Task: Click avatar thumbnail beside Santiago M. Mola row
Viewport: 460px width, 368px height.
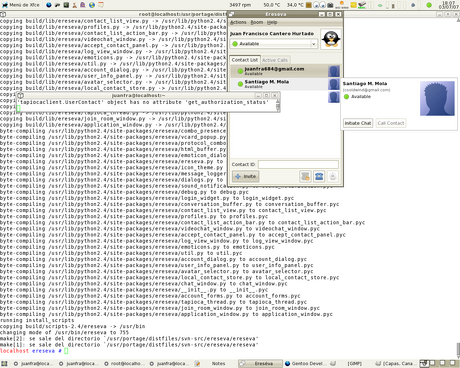Action: pos(334,84)
